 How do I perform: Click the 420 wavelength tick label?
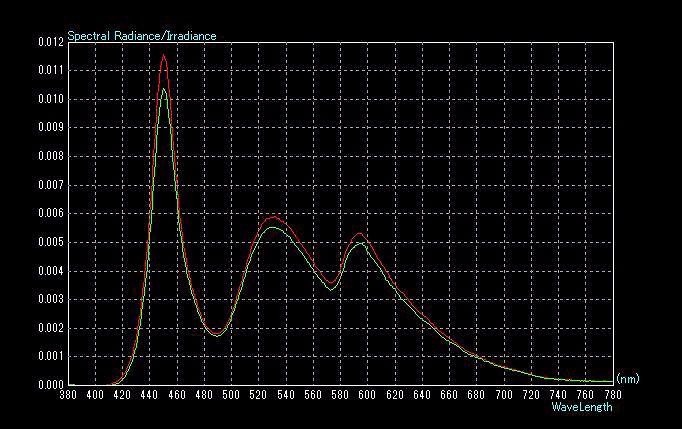click(x=122, y=395)
